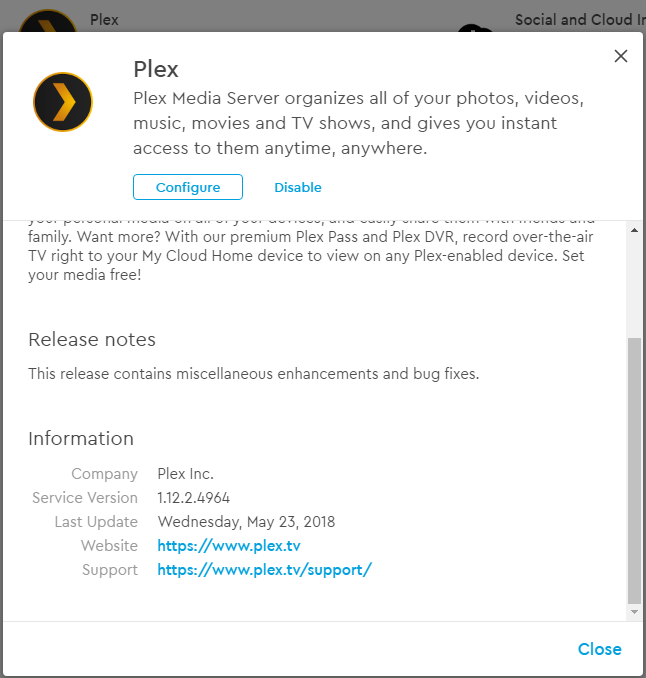
Task: Click the "Plex Inc." company name
Action: (x=186, y=474)
